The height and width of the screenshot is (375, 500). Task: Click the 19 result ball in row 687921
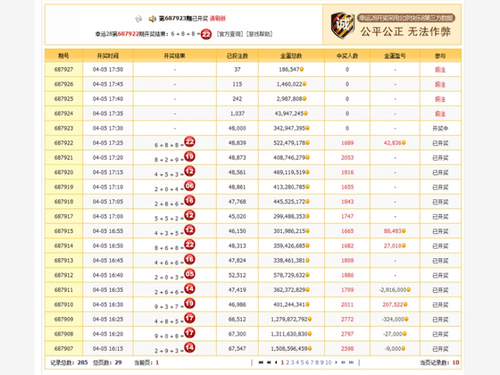pyautogui.click(x=190, y=156)
